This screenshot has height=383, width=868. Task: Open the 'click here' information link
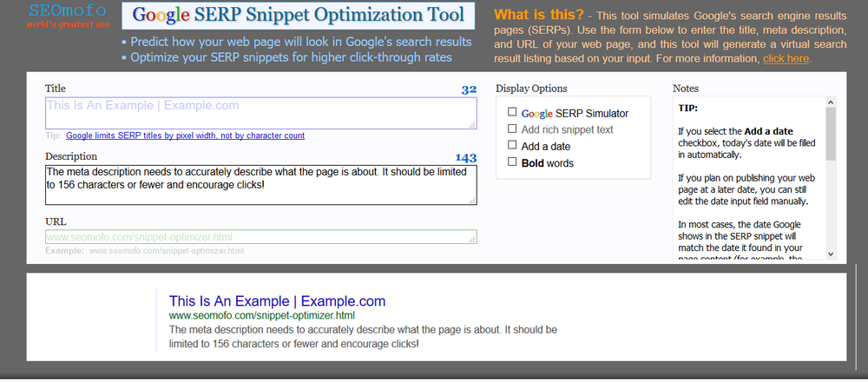pyautogui.click(x=786, y=59)
